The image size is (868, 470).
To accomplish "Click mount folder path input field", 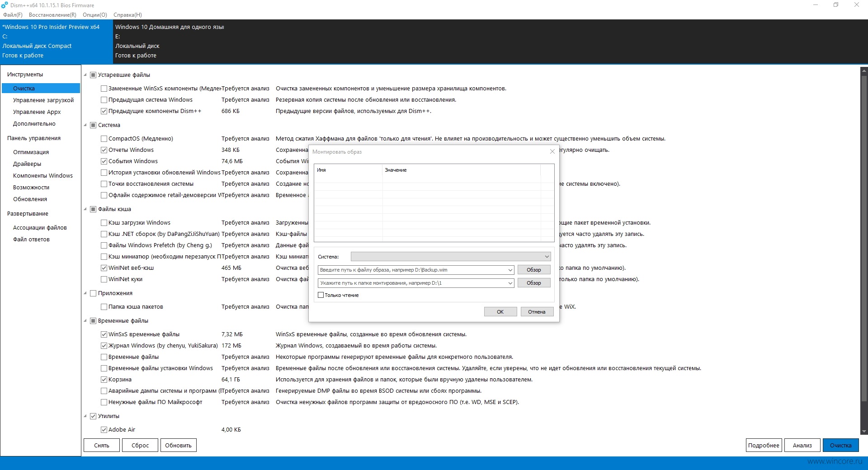I will 412,283.
